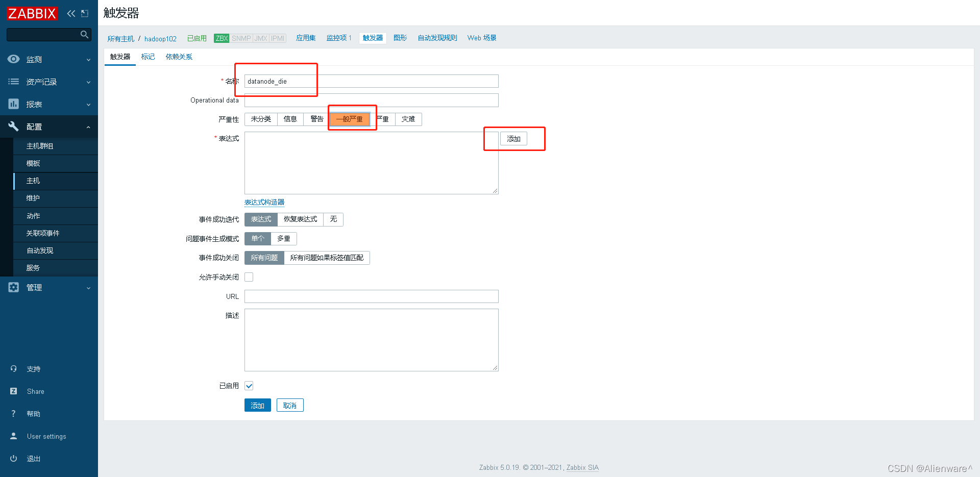980x477 pixels.
Task: Switch to the 触发器 form tab
Action: 120,57
